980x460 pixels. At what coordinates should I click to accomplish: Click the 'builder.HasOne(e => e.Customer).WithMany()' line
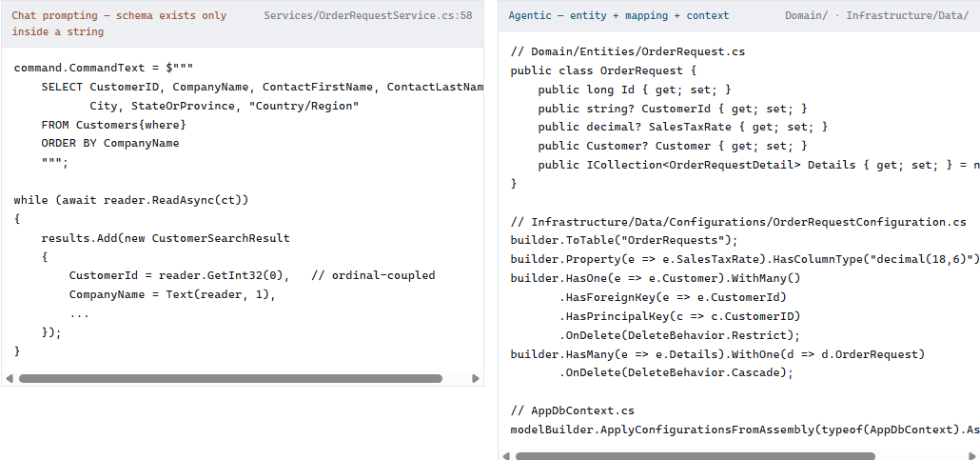(655, 278)
